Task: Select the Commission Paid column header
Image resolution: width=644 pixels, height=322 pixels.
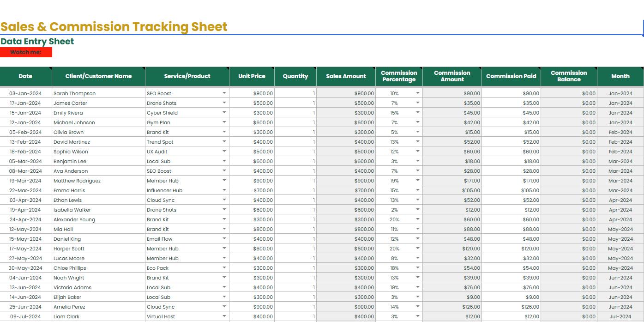Action: tap(511, 76)
